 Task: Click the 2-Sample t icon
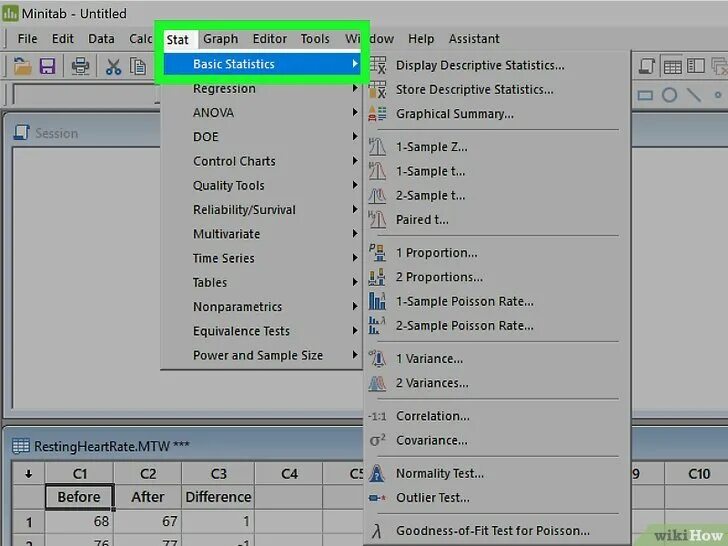[377, 195]
